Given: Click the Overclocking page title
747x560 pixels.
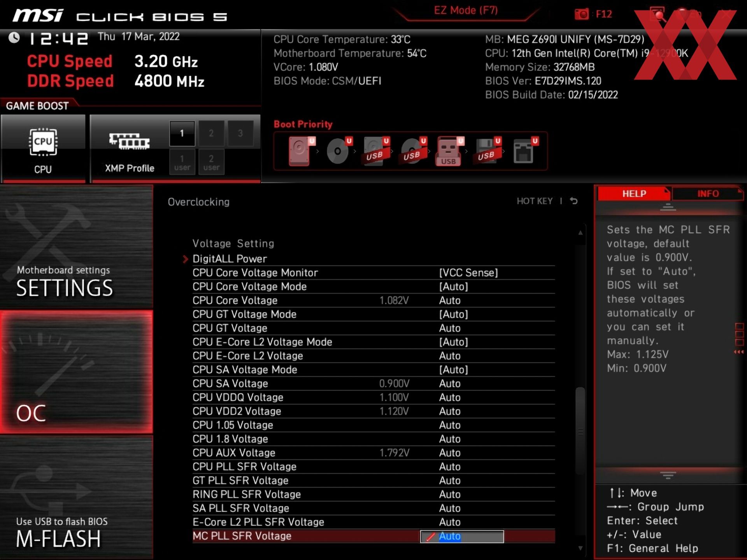Looking at the screenshot, I should click(x=198, y=202).
